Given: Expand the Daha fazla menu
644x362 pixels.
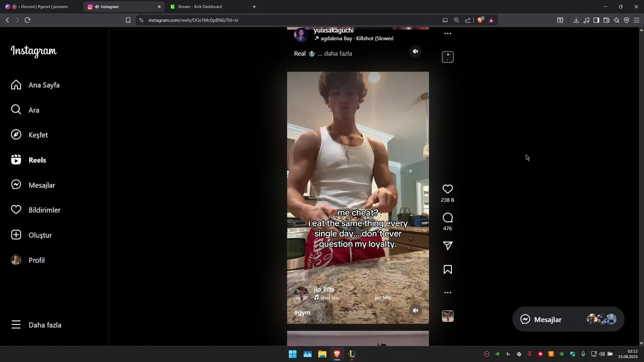Looking at the screenshot, I should (36, 325).
